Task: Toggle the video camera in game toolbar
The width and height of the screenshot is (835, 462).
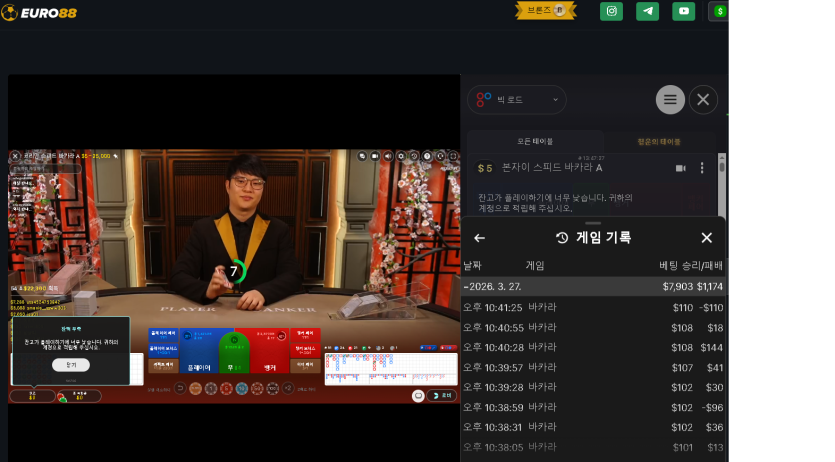Action: 375,156
